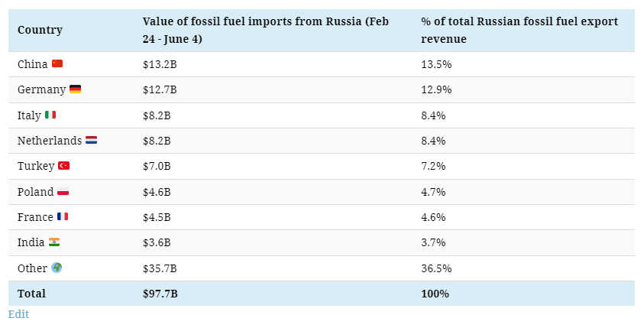Click Turkey's 7.2% share cell

[x=433, y=166]
